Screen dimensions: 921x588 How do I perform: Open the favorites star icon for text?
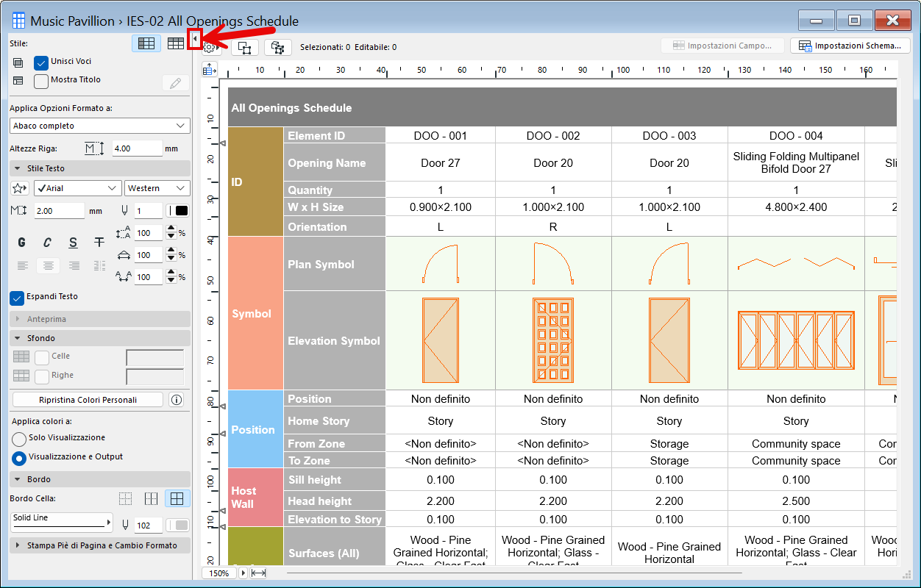pyautogui.click(x=21, y=188)
